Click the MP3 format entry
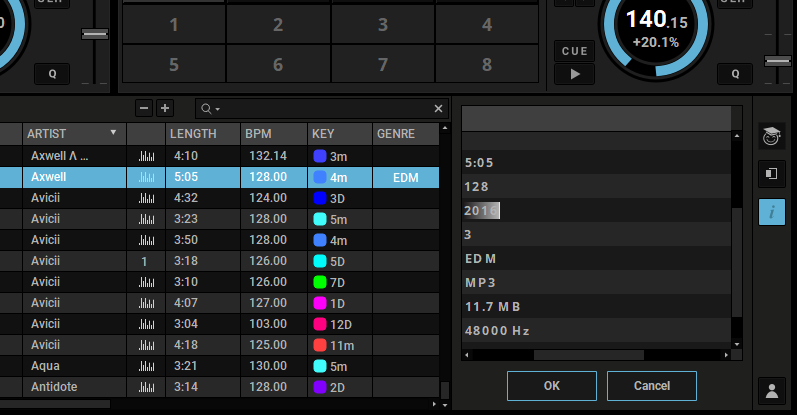This screenshot has width=797, height=415. pos(597,282)
